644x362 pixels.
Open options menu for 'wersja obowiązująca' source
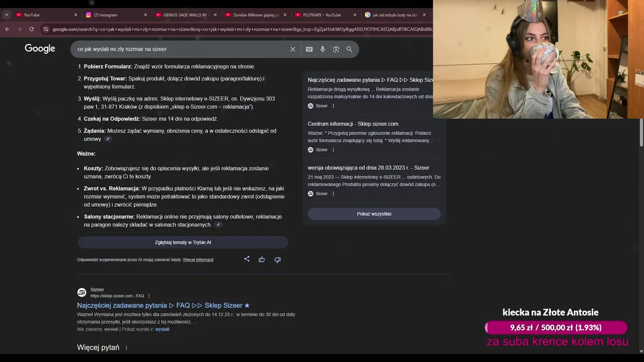click(333, 194)
